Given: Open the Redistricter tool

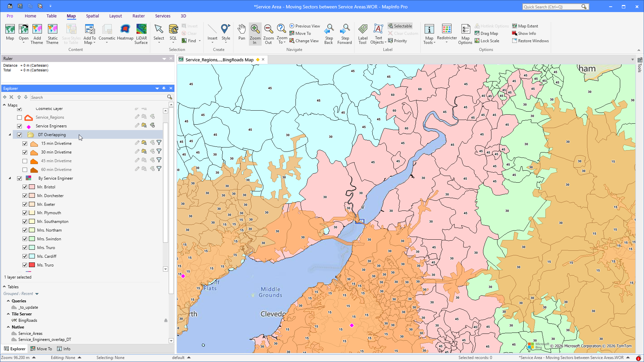Looking at the screenshot, I should (447, 33).
